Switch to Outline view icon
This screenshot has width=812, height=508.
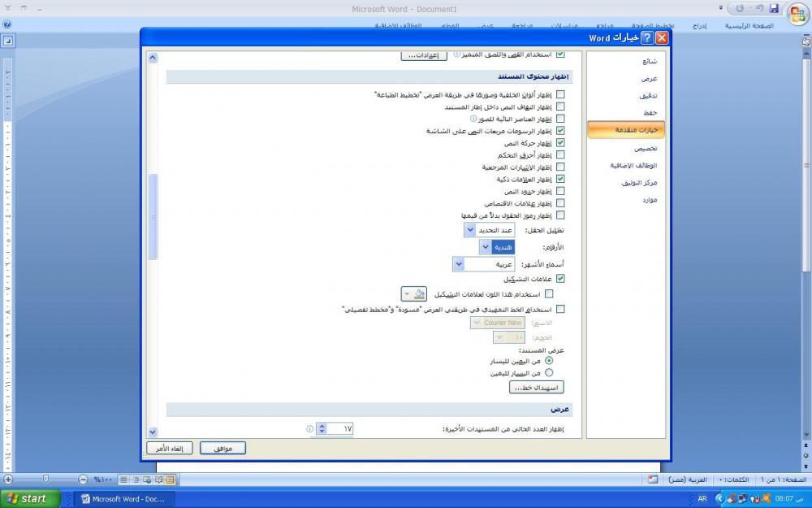point(135,480)
